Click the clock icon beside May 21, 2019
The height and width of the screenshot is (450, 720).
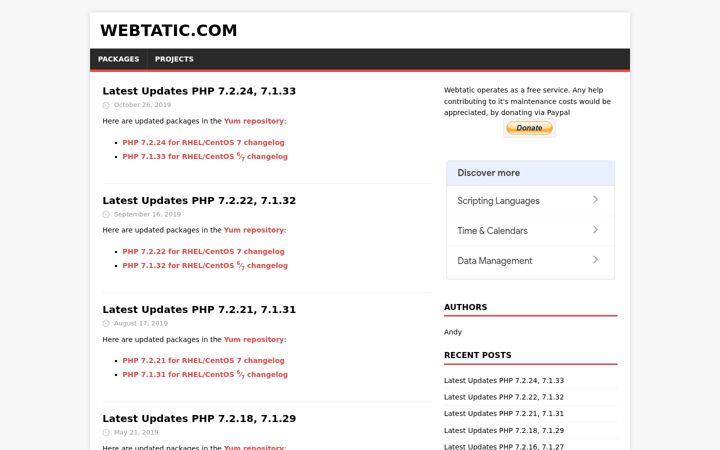tap(106, 433)
